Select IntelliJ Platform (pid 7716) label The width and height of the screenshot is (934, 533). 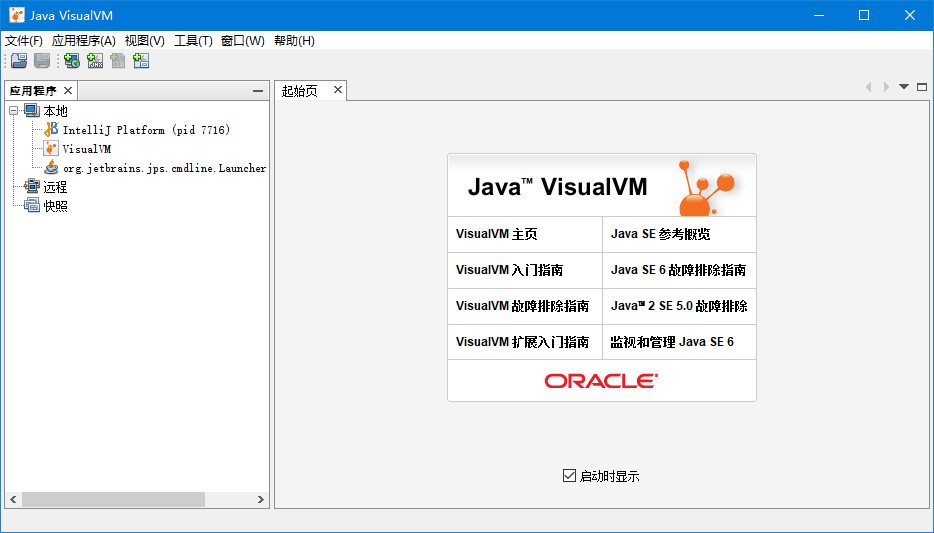point(146,130)
